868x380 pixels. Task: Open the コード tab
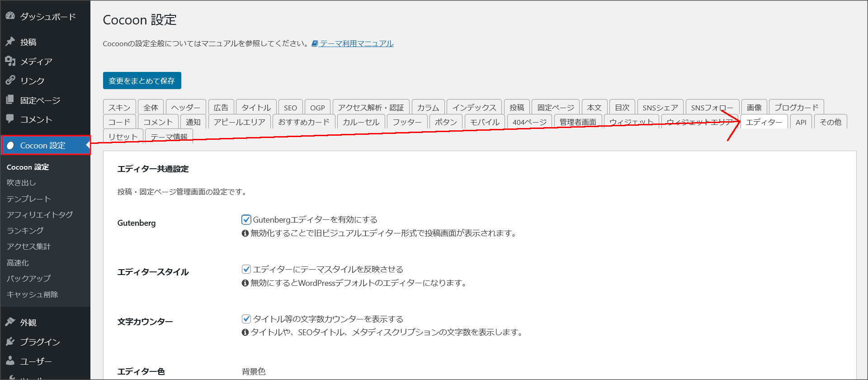[119, 122]
